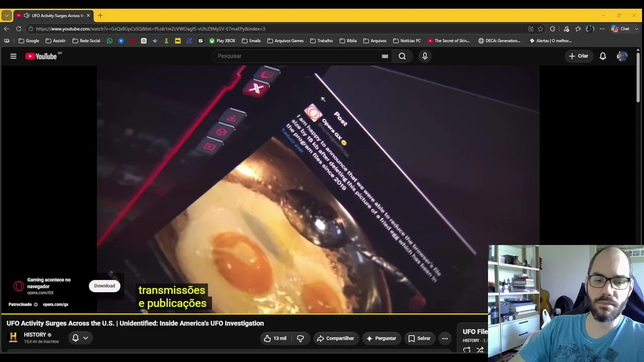The image size is (644, 362).
Task: Open the WhatsApp bookmark icon
Action: [x=110, y=41]
